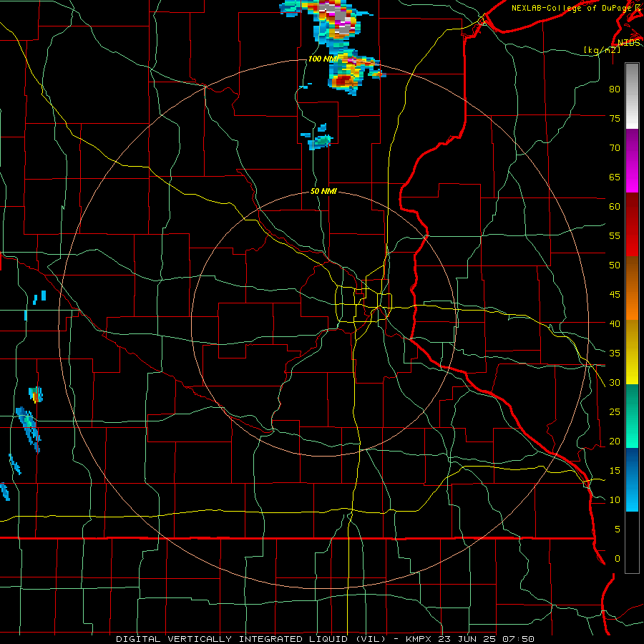This screenshot has height=644, width=644.
Task: Select the black legend segment between 0 and 5
Action: [632, 542]
